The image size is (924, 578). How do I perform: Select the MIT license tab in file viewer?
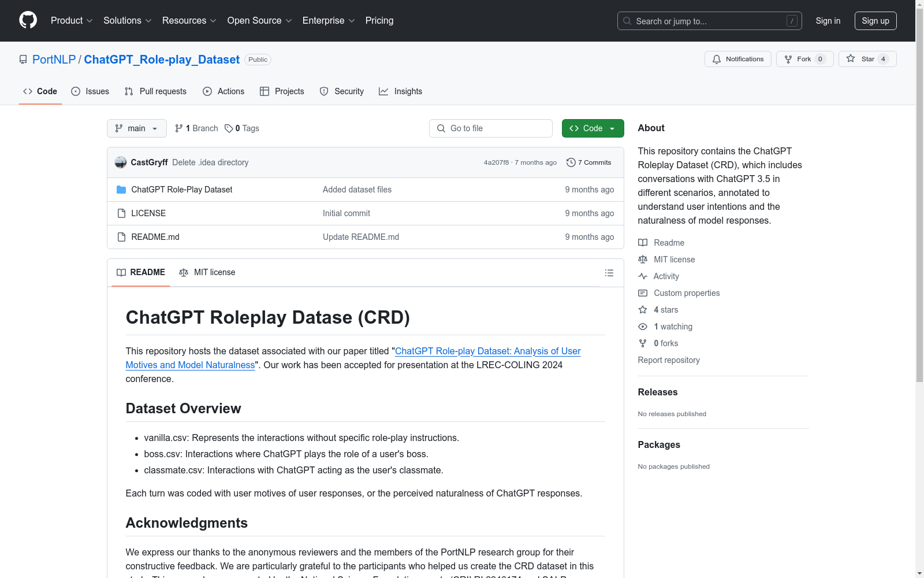click(207, 272)
